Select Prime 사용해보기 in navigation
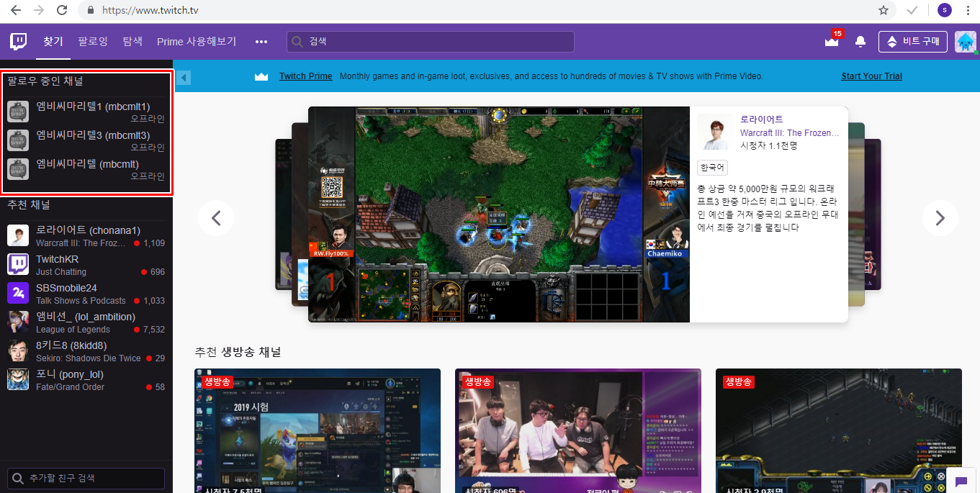 [197, 42]
